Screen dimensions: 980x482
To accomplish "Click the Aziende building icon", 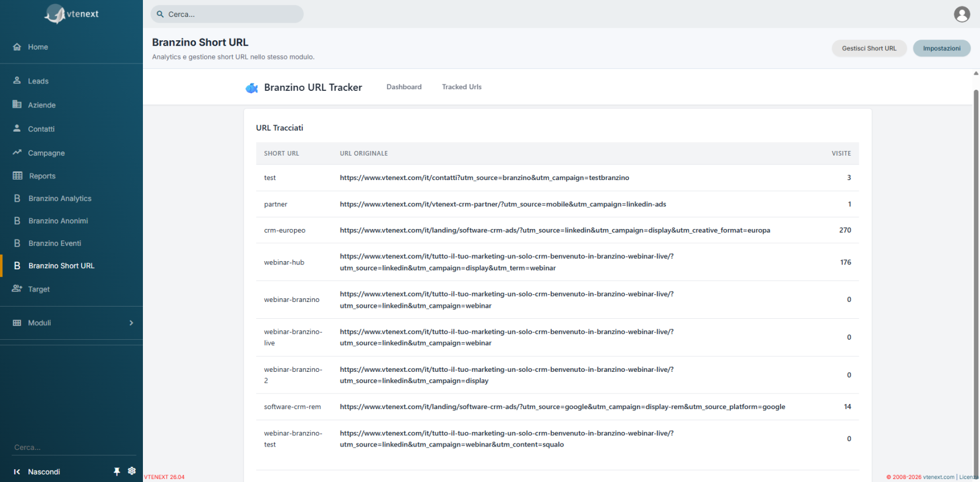I will 17,104.
